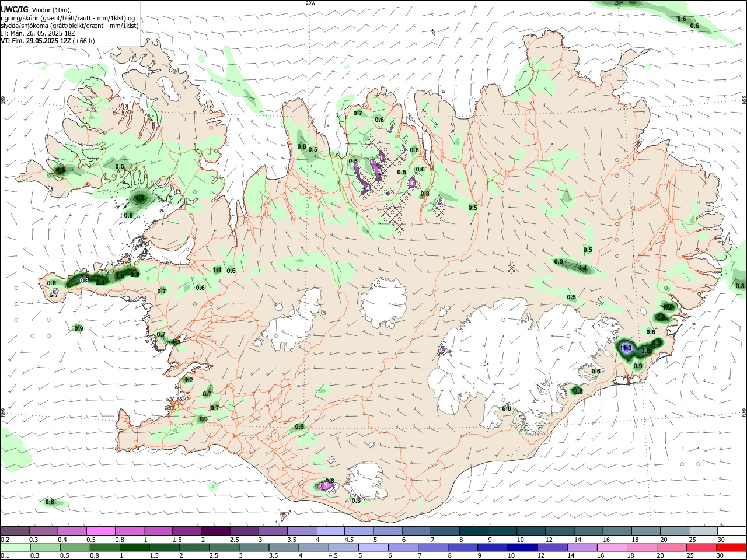This screenshot has height=560, width=747.
Task: Click the dark violet 2 swatch in top legend row
Action: pos(215,531)
